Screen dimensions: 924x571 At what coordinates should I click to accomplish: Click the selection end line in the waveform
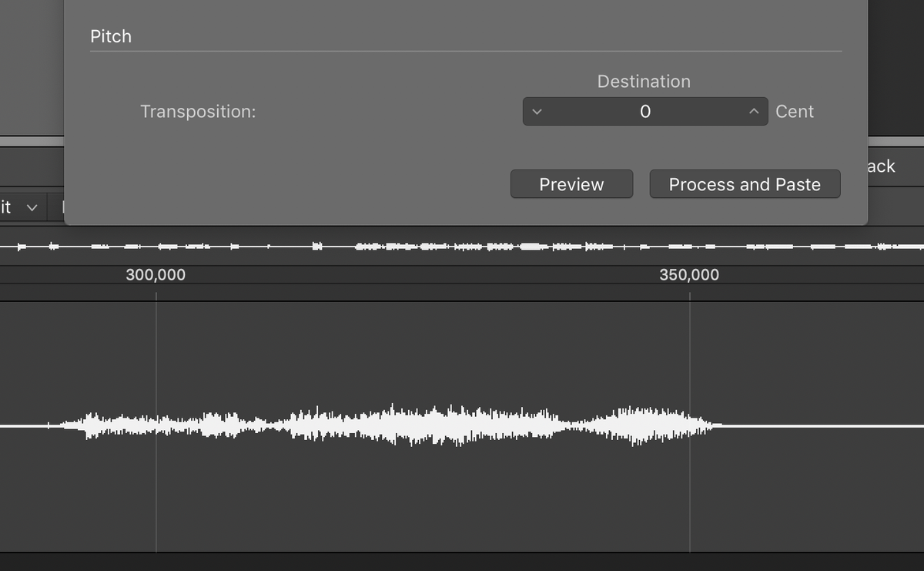coord(690,424)
